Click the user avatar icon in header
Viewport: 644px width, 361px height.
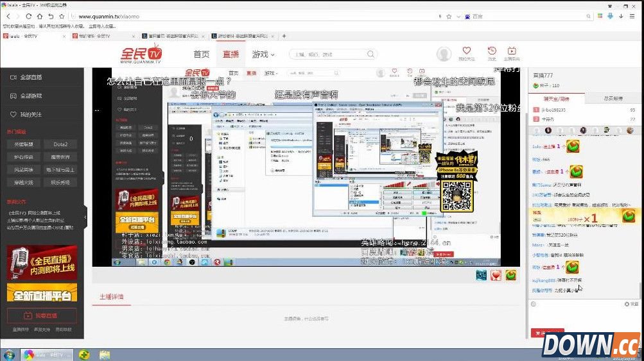coord(444,54)
